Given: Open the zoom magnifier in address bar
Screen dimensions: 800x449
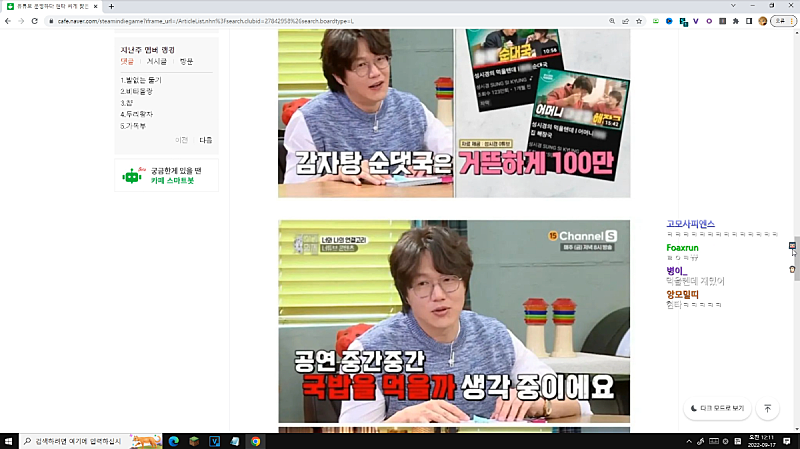Looking at the screenshot, I should point(612,21).
